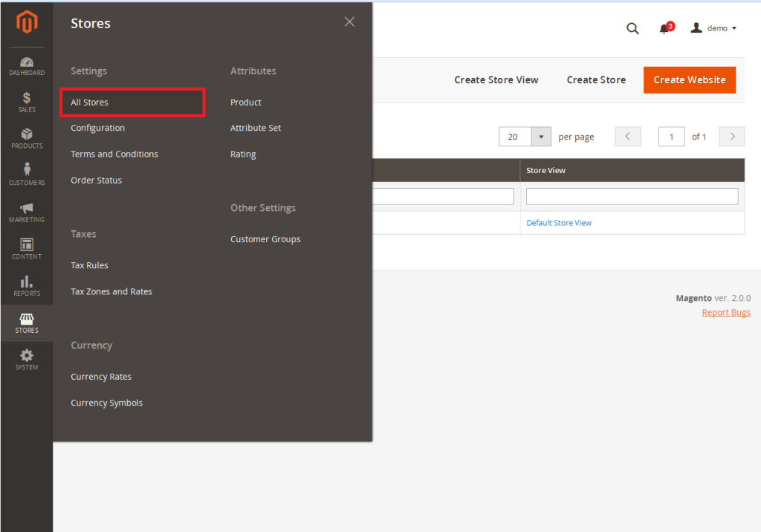Click the search magnifier icon

(632, 28)
